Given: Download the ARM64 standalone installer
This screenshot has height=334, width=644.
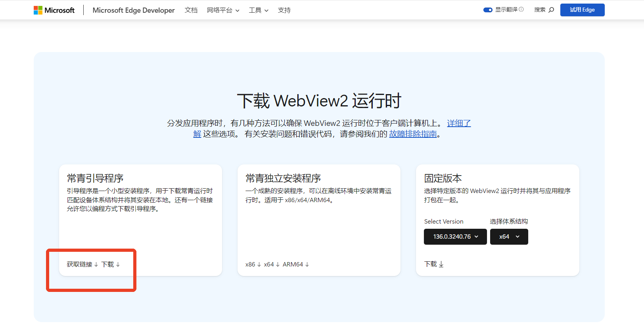Looking at the screenshot, I should coord(295,264).
